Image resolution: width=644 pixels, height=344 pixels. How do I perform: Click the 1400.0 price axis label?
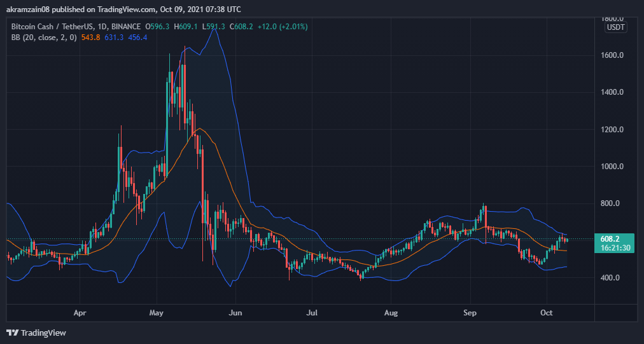coord(612,92)
